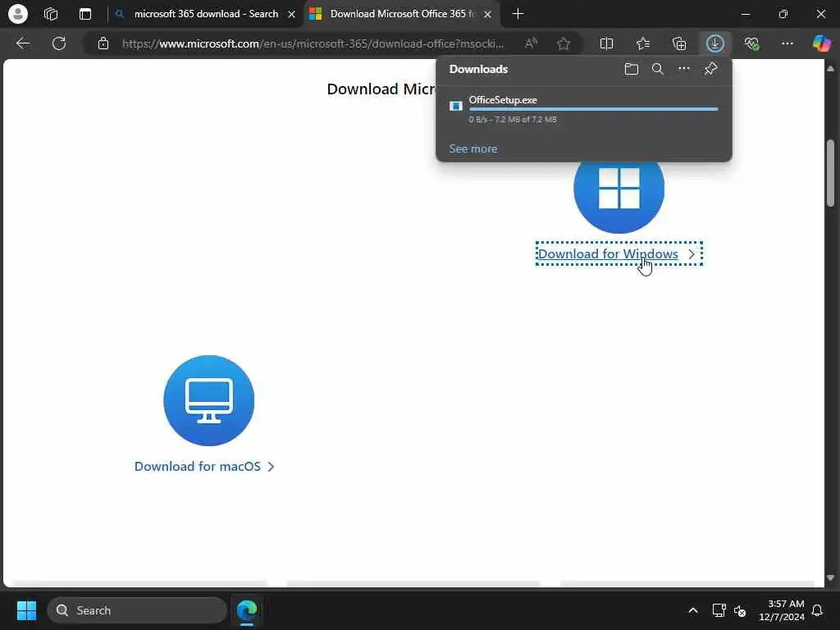The height and width of the screenshot is (630, 840).
Task: Open the notifications bell icon
Action: (x=818, y=610)
